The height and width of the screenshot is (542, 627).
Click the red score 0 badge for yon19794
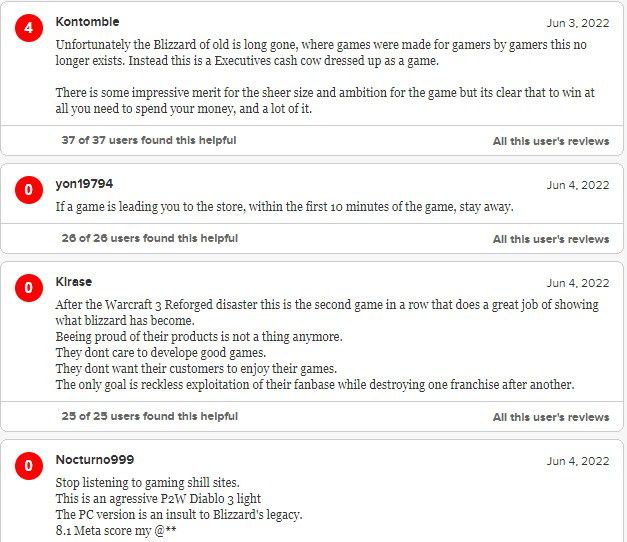pos(29,190)
